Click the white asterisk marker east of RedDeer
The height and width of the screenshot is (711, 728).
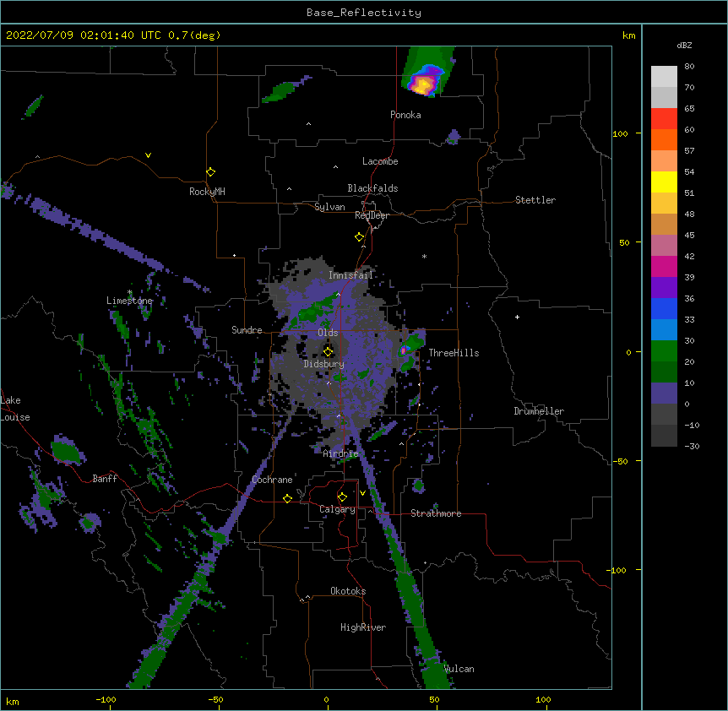[x=424, y=256]
